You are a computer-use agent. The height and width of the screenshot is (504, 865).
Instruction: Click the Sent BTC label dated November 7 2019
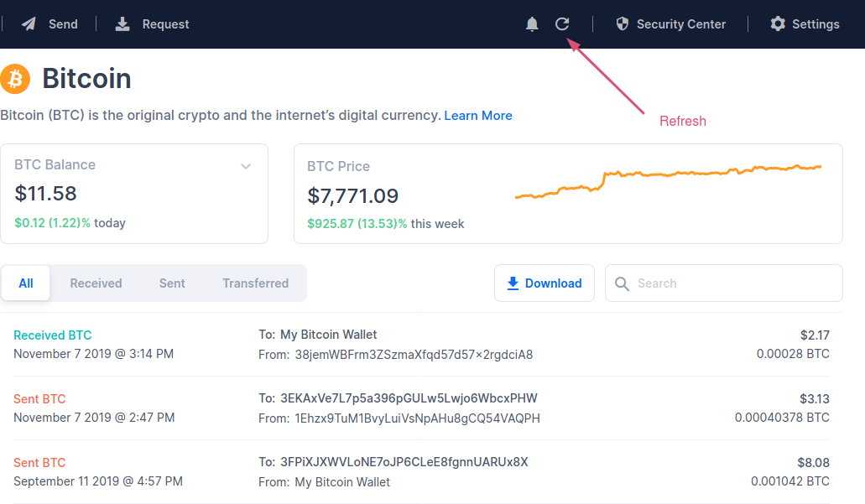tap(39, 398)
